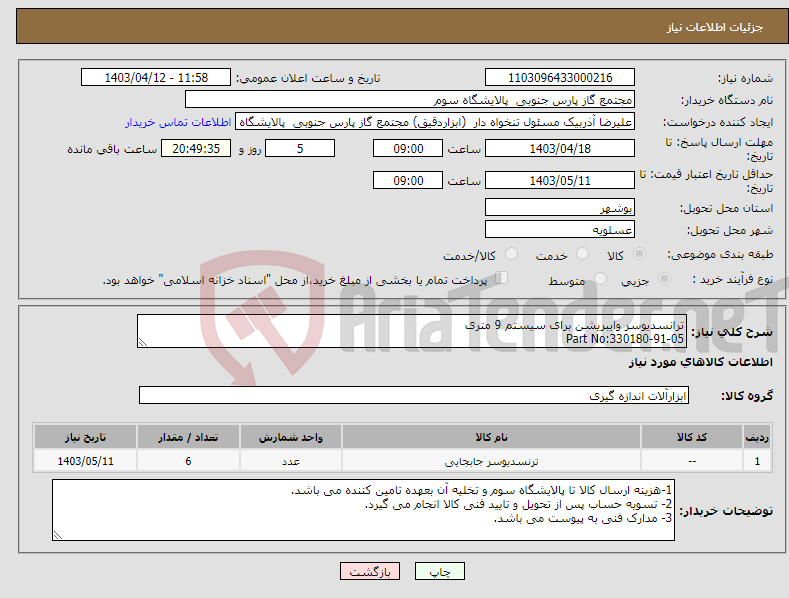The height and width of the screenshot is (598, 789).
Task: Click the resize handle of description textarea
Action: [x=143, y=342]
